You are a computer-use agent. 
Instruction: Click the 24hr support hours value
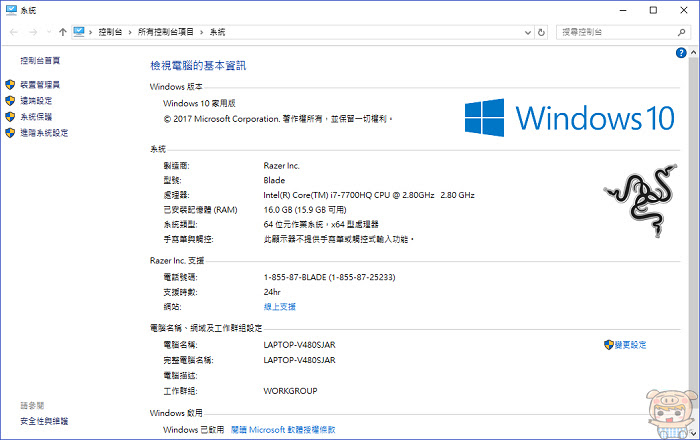272,292
